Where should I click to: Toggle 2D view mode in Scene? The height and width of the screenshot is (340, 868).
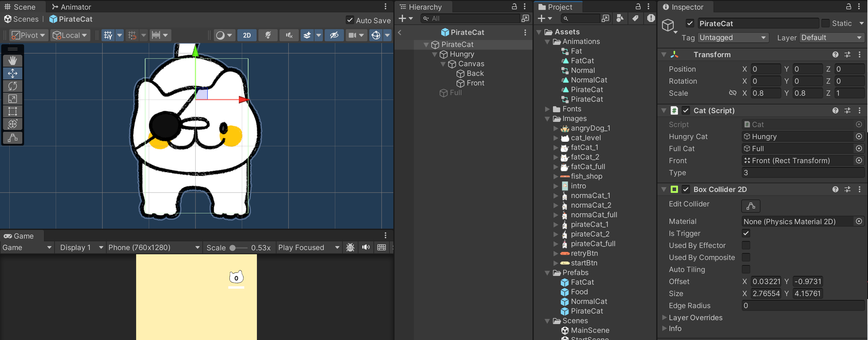[x=247, y=35]
